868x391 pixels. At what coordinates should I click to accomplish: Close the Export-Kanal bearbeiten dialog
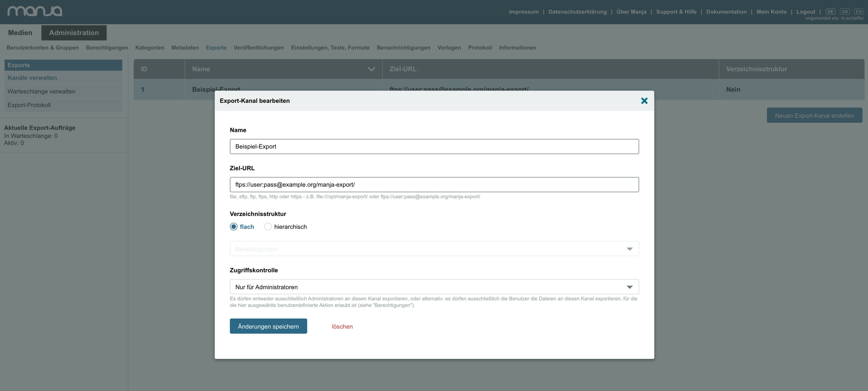pyautogui.click(x=644, y=101)
